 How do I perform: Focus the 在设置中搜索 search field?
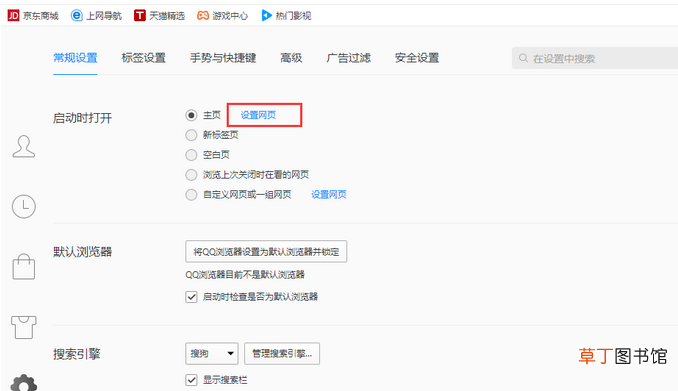595,58
